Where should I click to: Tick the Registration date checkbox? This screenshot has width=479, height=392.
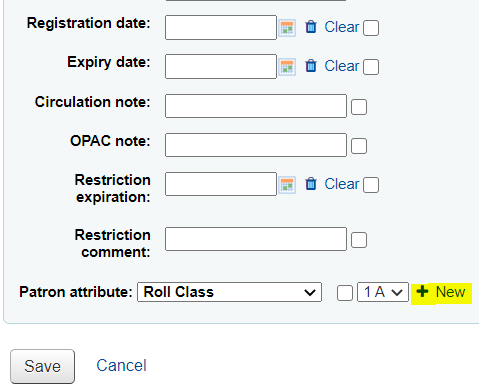click(371, 28)
